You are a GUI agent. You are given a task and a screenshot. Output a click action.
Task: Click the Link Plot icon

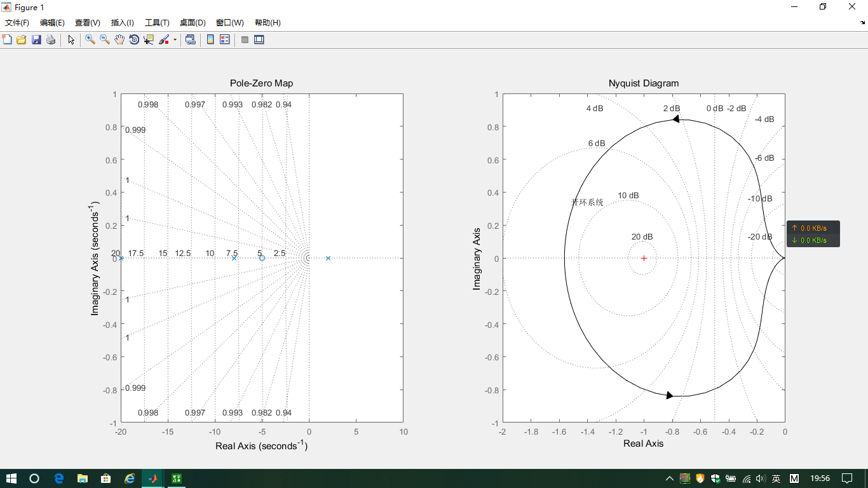click(190, 39)
